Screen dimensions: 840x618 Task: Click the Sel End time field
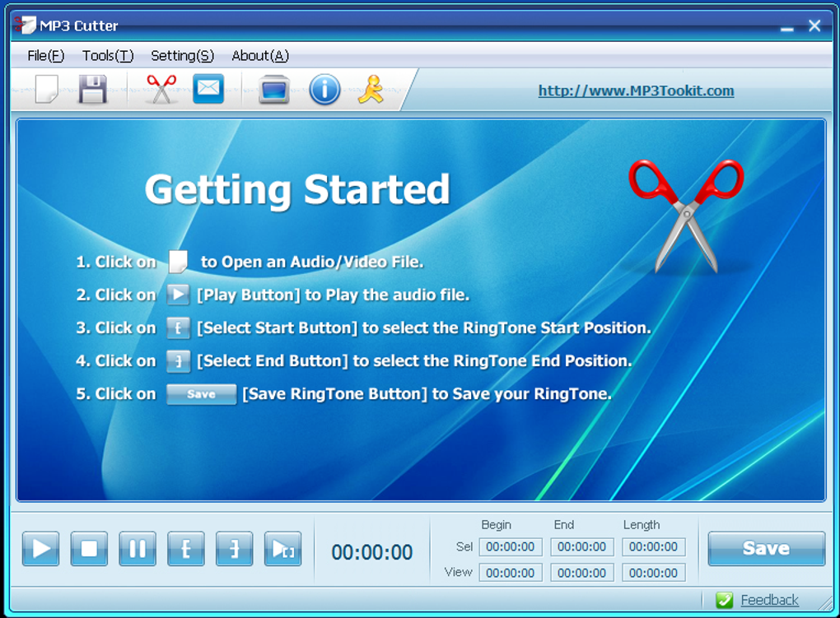tap(581, 546)
